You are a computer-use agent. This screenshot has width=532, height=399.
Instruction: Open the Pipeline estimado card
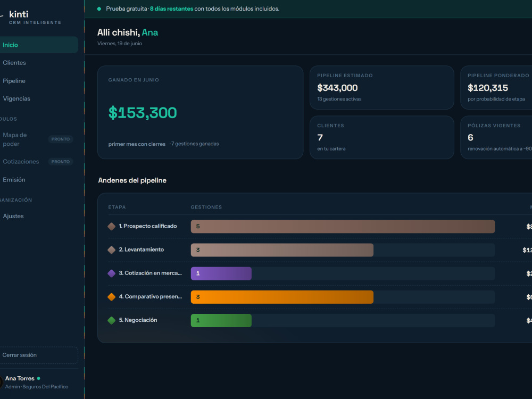pos(381,88)
